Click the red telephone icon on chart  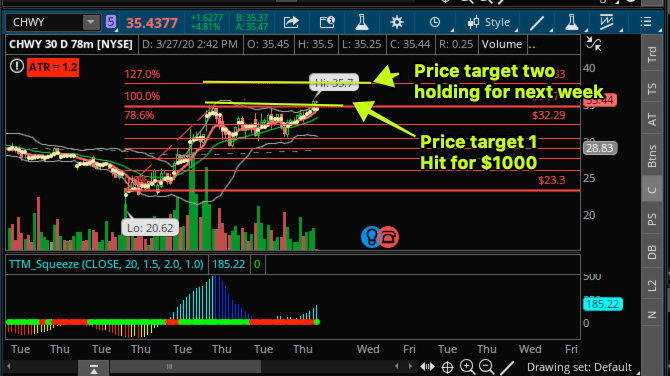389,237
